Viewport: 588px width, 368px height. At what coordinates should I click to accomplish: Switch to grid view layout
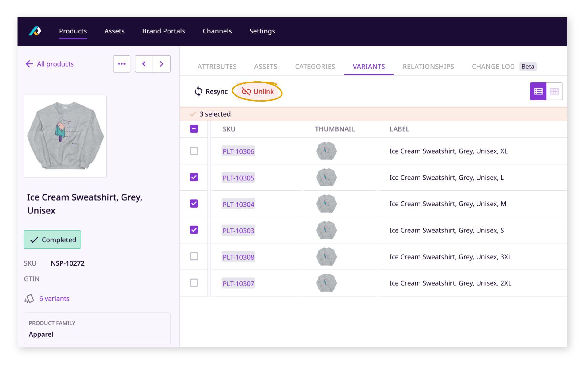tap(554, 91)
